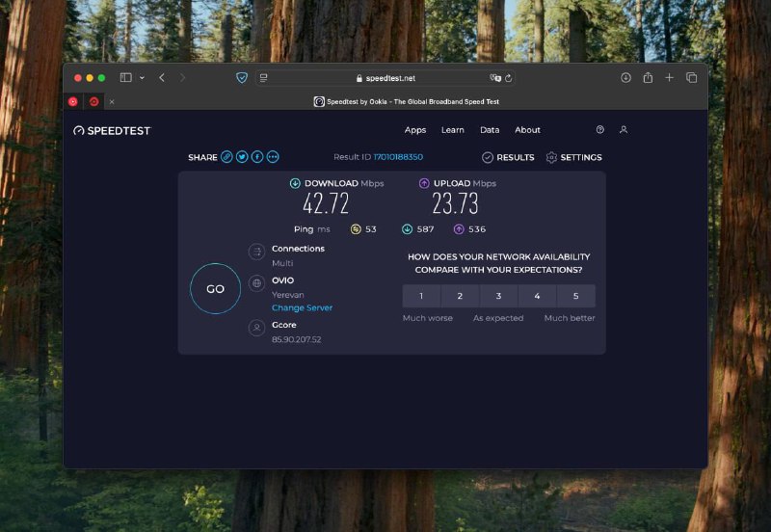
Task: Click the Connections mode icon
Action: [x=256, y=252]
